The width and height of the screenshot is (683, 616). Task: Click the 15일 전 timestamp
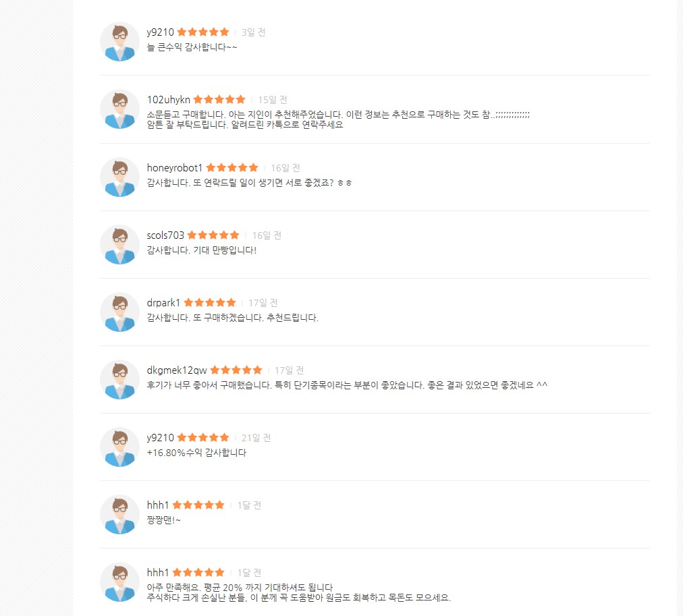273,100
